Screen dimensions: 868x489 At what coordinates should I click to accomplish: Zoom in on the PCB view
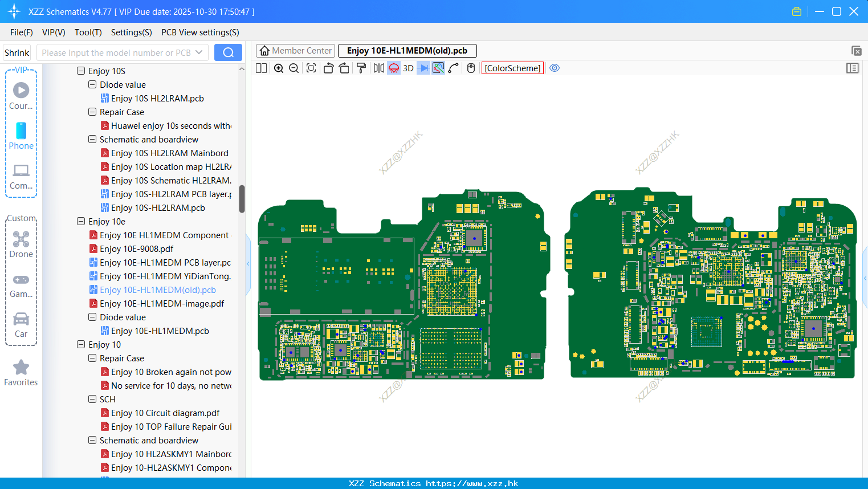pos(279,68)
